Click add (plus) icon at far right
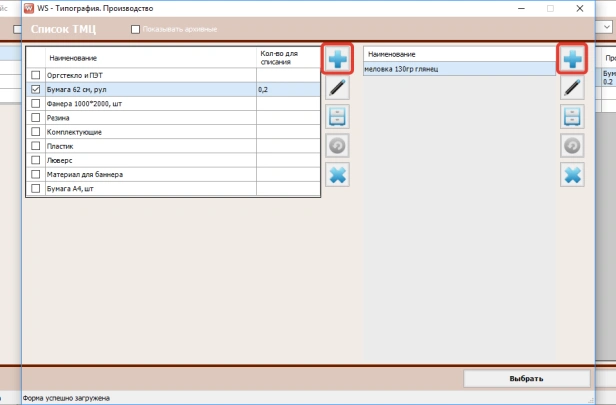 click(572, 59)
